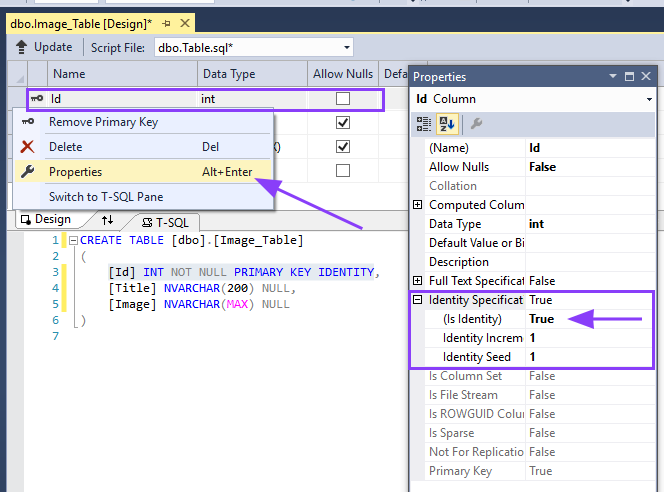Image resolution: width=664 pixels, height=492 pixels.
Task: Toggle Allow Nulls checkbox for Id column
Action: pos(343,99)
